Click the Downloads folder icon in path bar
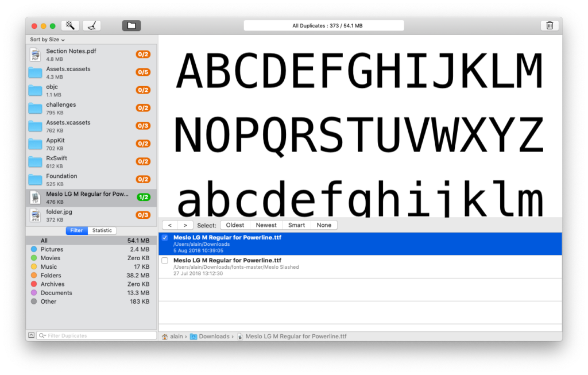 [194, 337]
